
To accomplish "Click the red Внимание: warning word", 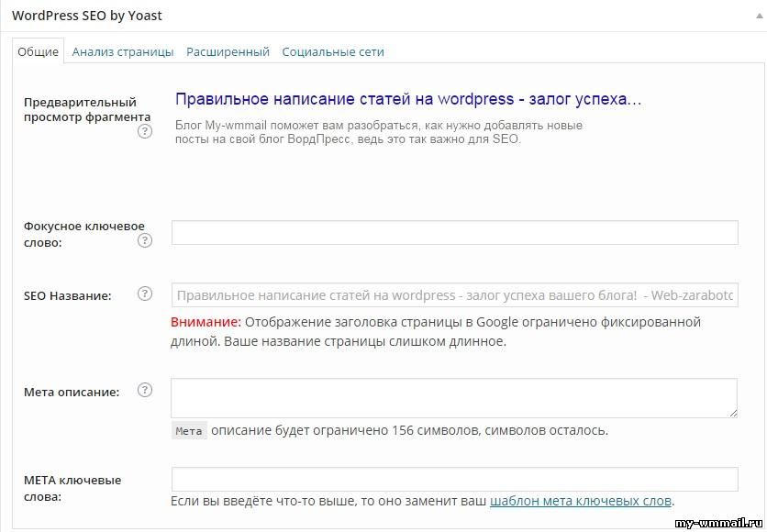I will pyautogui.click(x=206, y=322).
